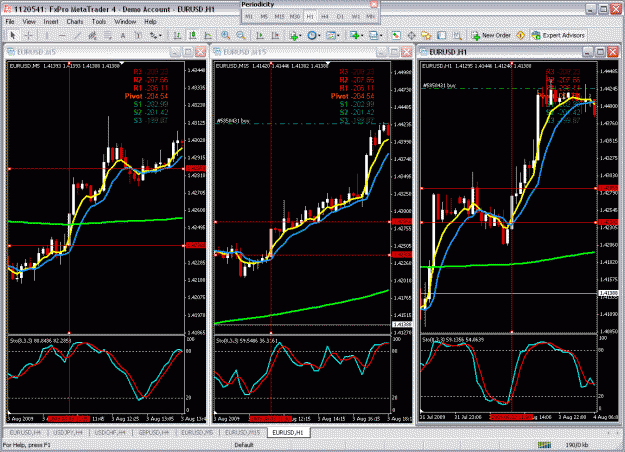Viewport: 625px width, 452px height.
Task: Select the Cursor arrow tool
Action: (13, 35)
